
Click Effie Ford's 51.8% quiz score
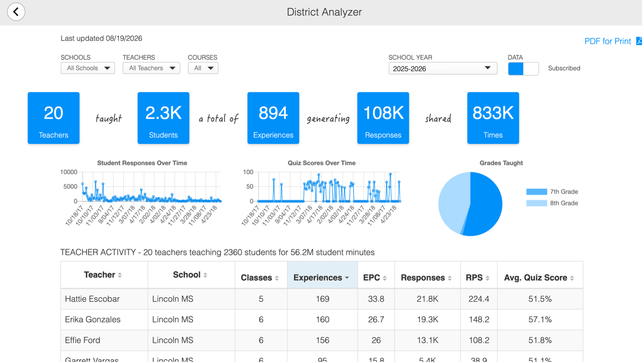(540, 340)
